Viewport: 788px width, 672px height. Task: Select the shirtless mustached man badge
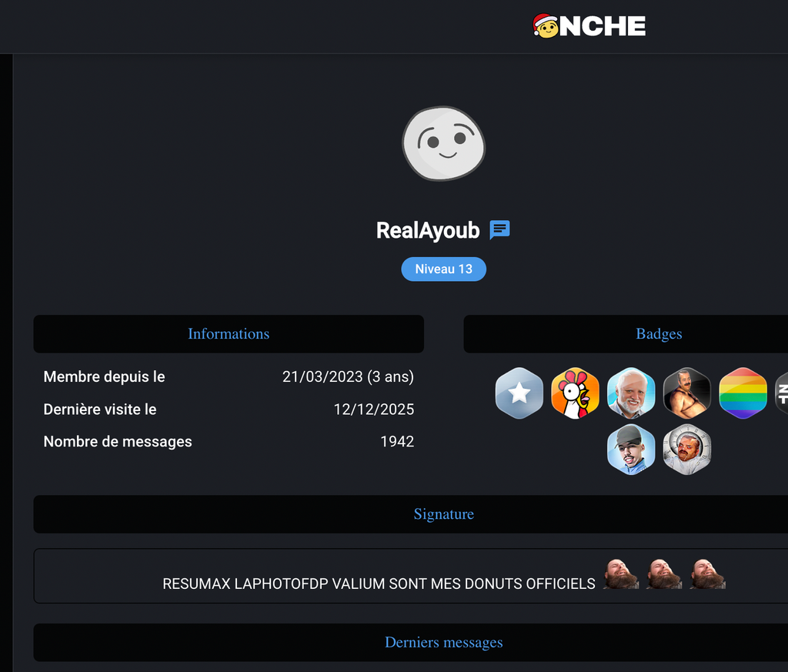click(x=687, y=393)
